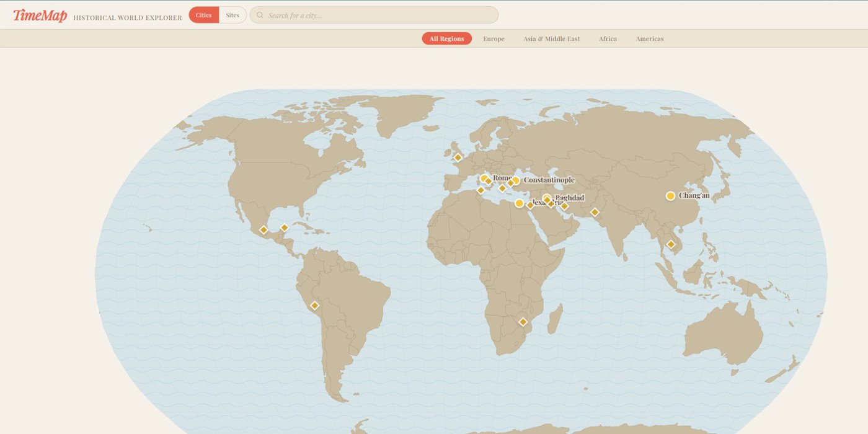Click the Constantinople map label
The height and width of the screenshot is (434, 868).
549,180
